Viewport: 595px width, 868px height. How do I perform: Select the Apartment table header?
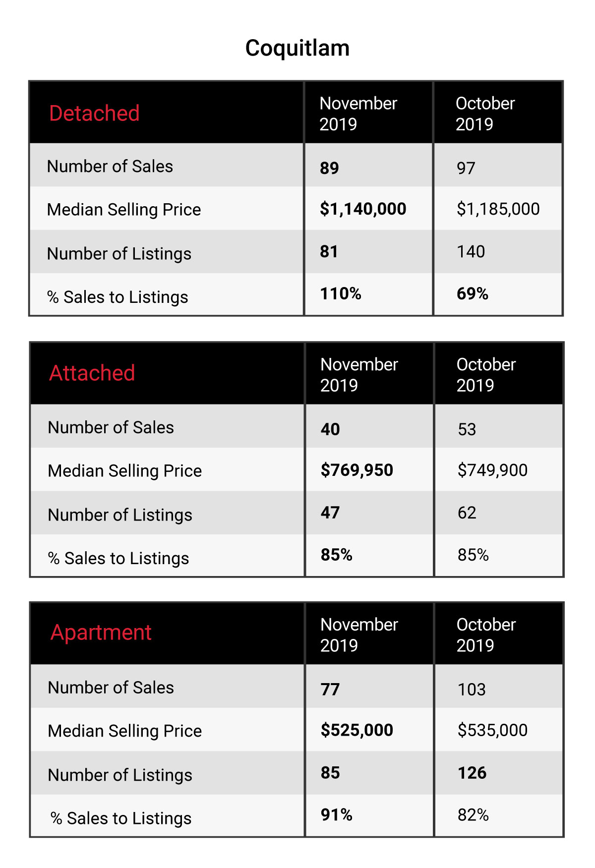(x=101, y=633)
